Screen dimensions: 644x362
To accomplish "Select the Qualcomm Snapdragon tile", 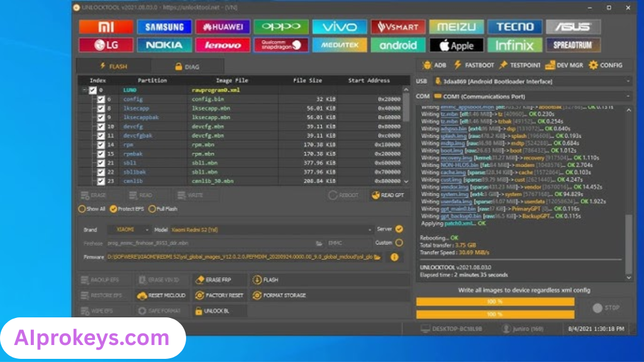I will coord(281,45).
